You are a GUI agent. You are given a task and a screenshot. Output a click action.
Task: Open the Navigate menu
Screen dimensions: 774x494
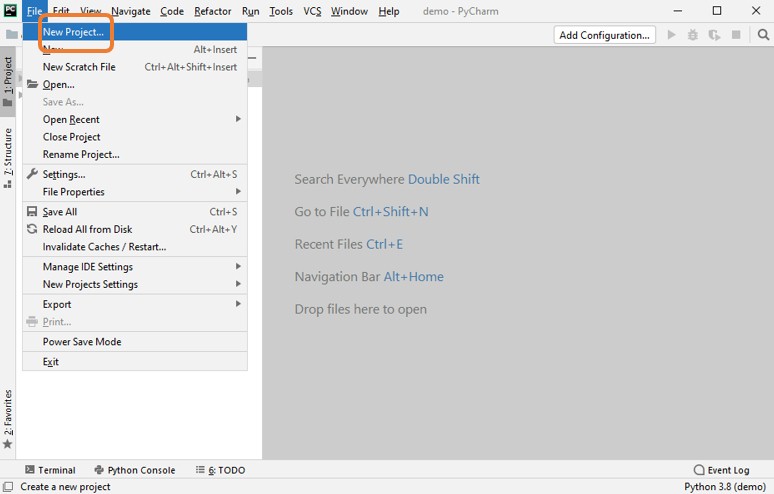[x=131, y=11]
